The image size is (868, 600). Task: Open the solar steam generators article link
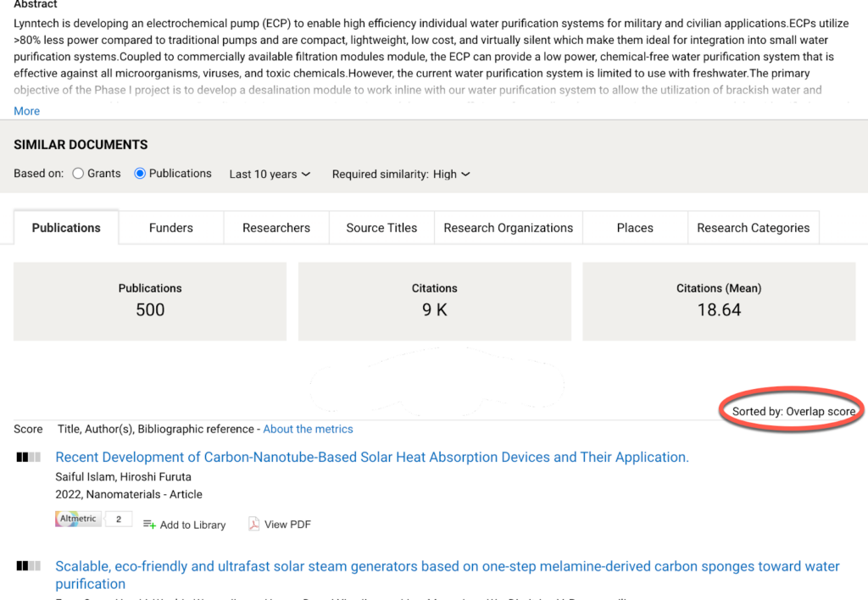click(x=447, y=566)
